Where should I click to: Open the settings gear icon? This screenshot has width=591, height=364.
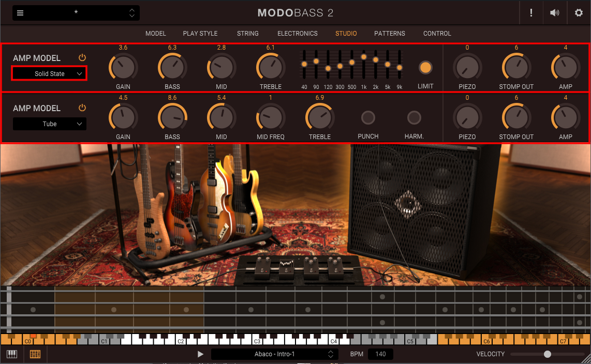(579, 13)
